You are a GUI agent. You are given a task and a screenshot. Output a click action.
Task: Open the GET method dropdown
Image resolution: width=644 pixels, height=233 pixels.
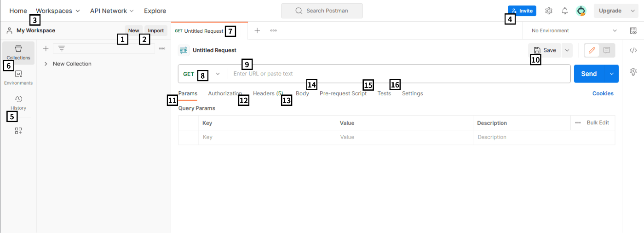202,74
